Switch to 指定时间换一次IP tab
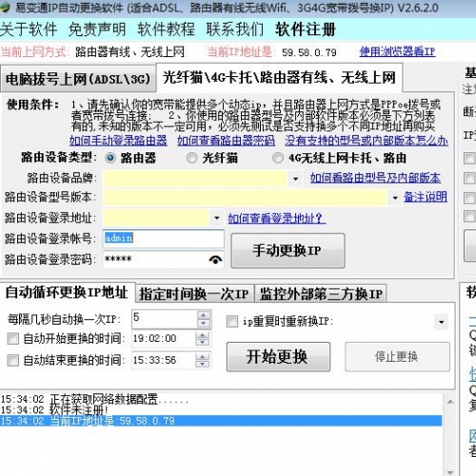This screenshot has width=476, height=476. pyautogui.click(x=194, y=293)
